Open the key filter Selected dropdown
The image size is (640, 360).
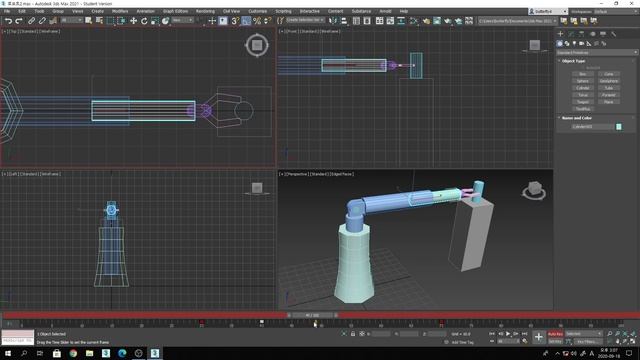584,334
